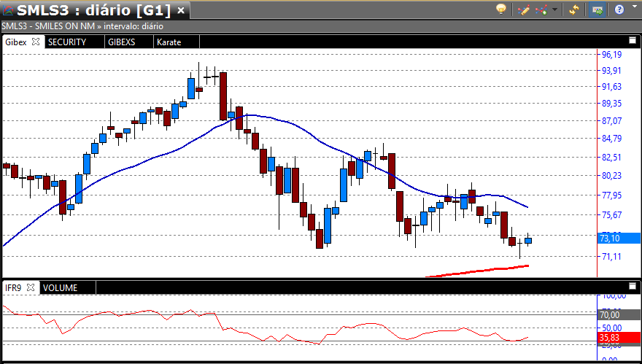Select the VOLUME indicator tab
The height and width of the screenshot is (364, 642).
[60, 288]
